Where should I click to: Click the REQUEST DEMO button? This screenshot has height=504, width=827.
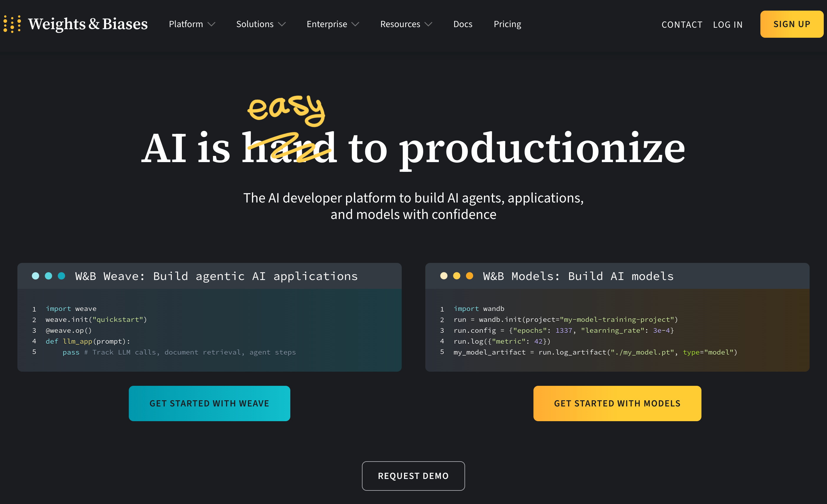413,476
